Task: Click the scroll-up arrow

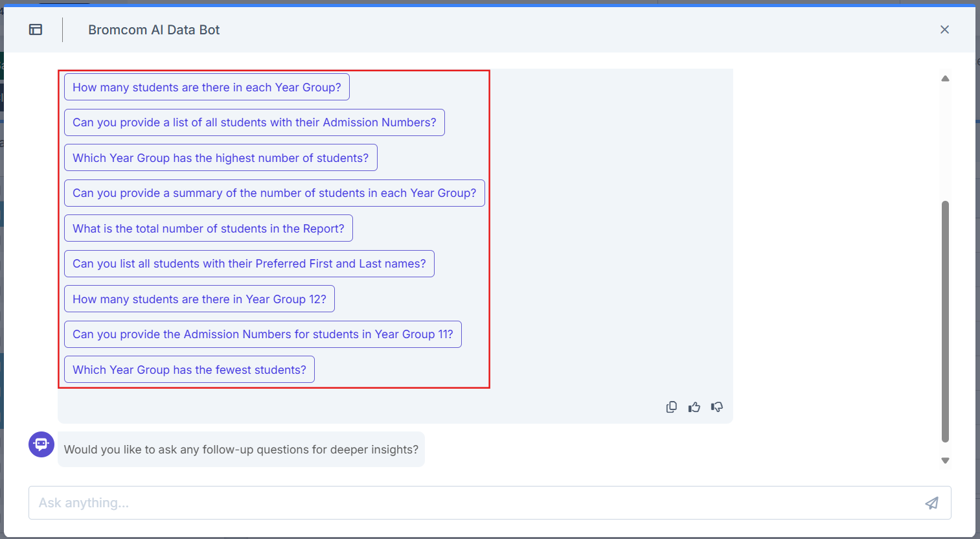Action: click(x=945, y=78)
